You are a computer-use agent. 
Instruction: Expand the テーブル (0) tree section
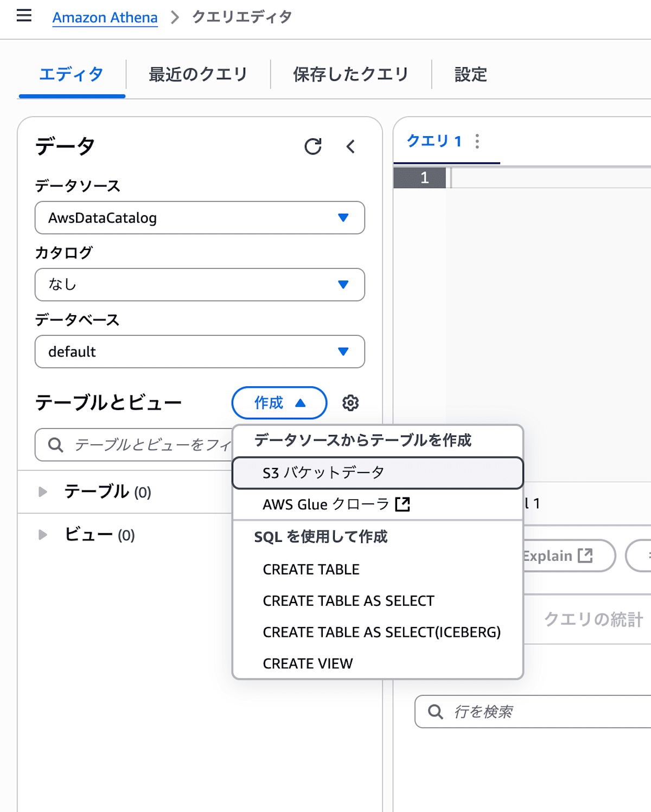(43, 492)
